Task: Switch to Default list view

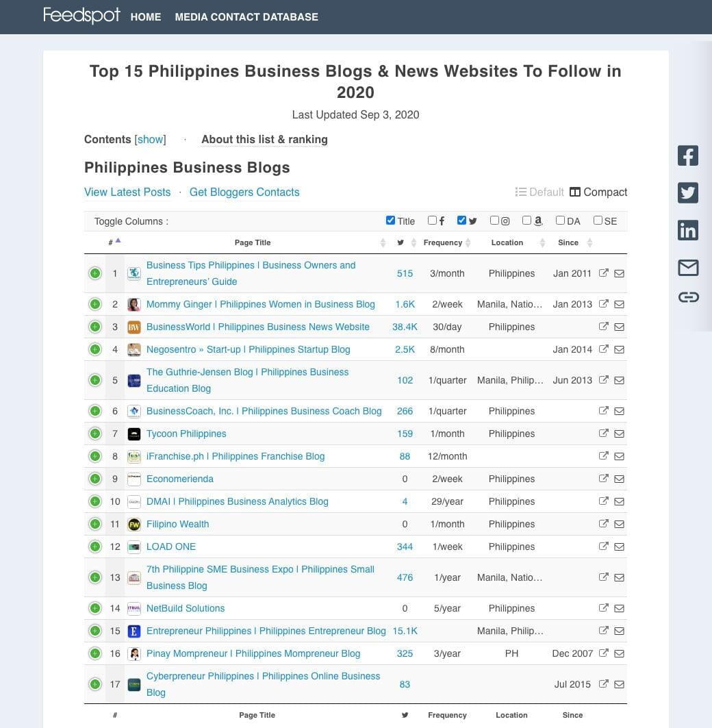Action: pos(539,192)
